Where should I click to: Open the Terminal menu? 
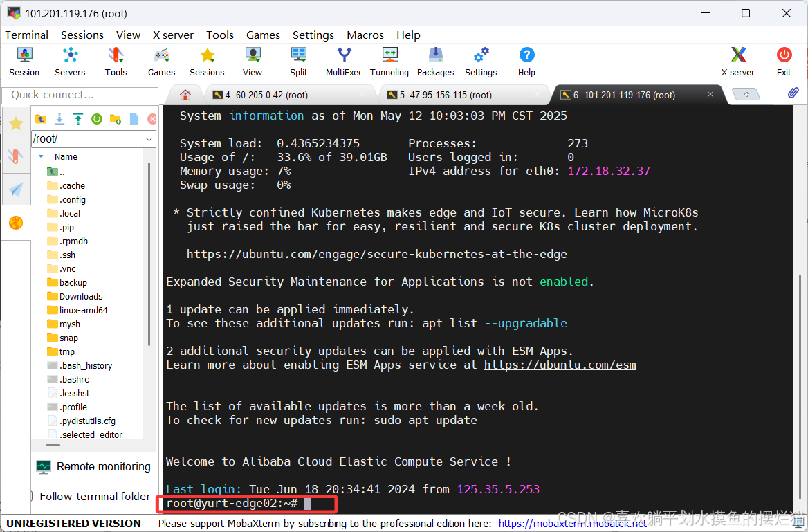[27, 35]
